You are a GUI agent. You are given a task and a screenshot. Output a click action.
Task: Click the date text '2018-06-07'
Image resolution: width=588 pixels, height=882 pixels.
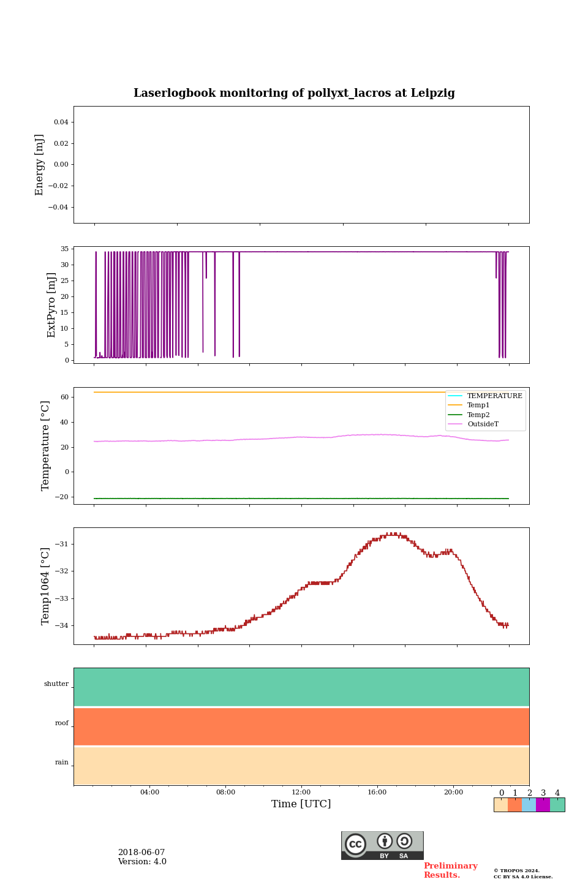141,853
